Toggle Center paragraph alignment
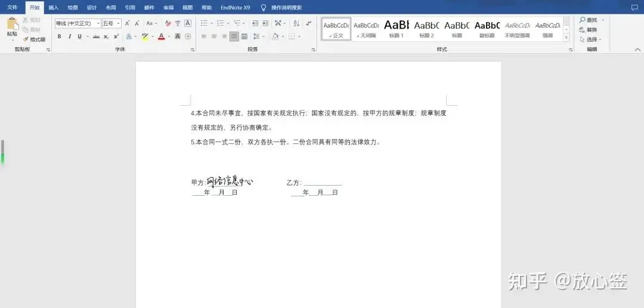The height and width of the screenshot is (308, 644). click(213, 36)
